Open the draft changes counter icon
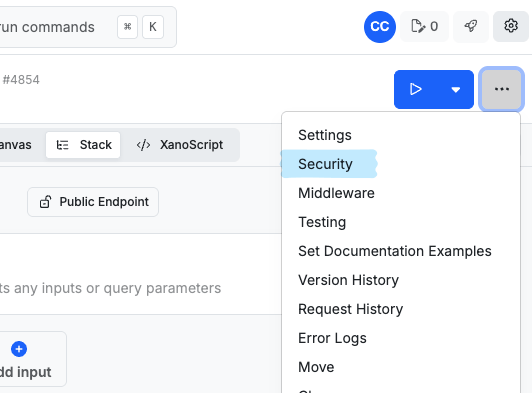Viewport: 532px width, 393px height. tap(424, 26)
